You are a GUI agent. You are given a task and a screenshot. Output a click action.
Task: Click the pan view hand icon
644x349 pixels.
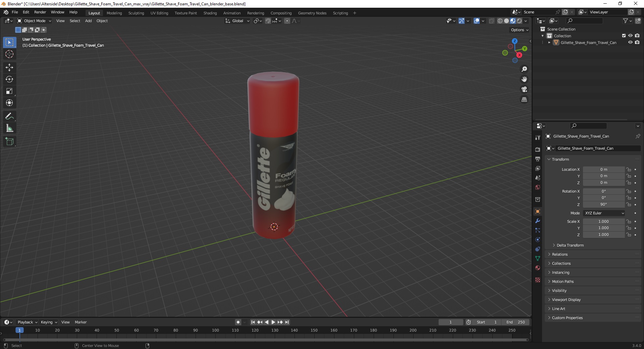coord(524,79)
